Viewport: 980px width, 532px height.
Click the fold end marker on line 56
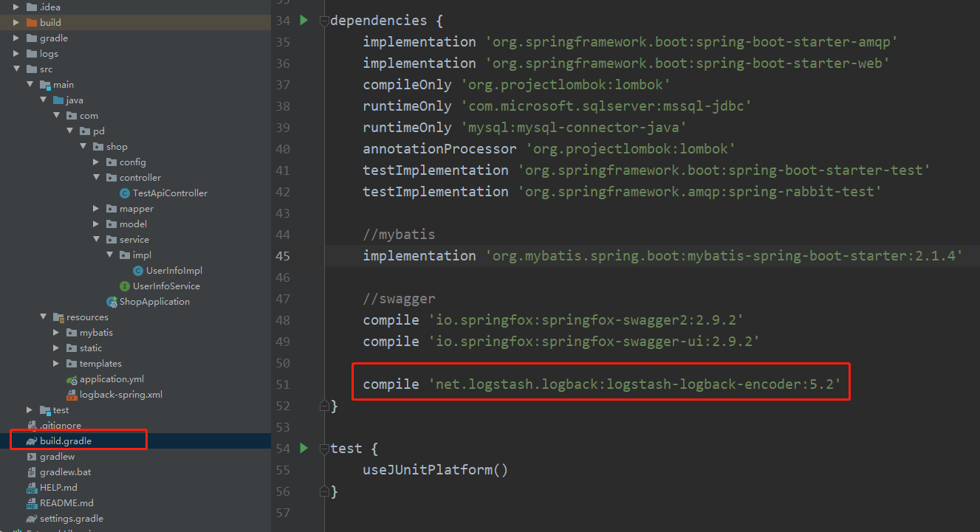click(x=323, y=491)
